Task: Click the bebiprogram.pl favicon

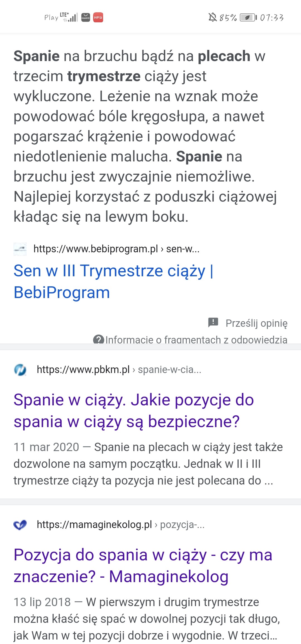Action: (20, 249)
